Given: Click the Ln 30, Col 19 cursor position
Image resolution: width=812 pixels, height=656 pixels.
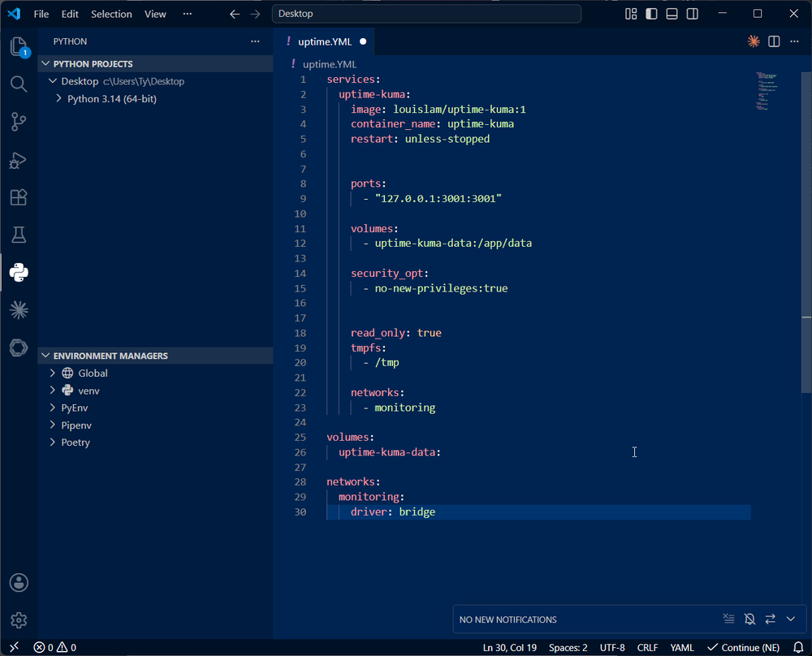Looking at the screenshot, I should [510, 647].
